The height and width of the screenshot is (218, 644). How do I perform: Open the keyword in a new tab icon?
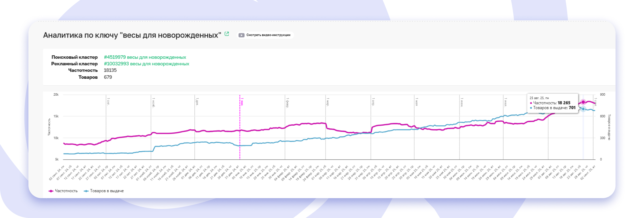click(227, 34)
